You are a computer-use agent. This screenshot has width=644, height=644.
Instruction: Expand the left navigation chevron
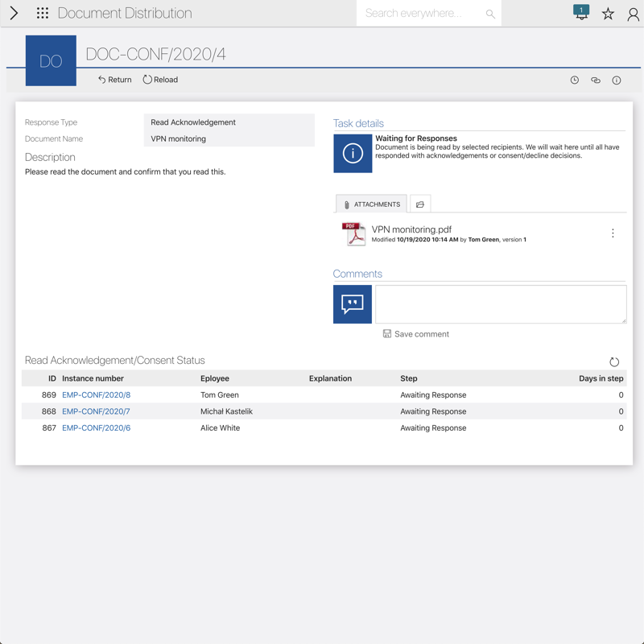(14, 13)
